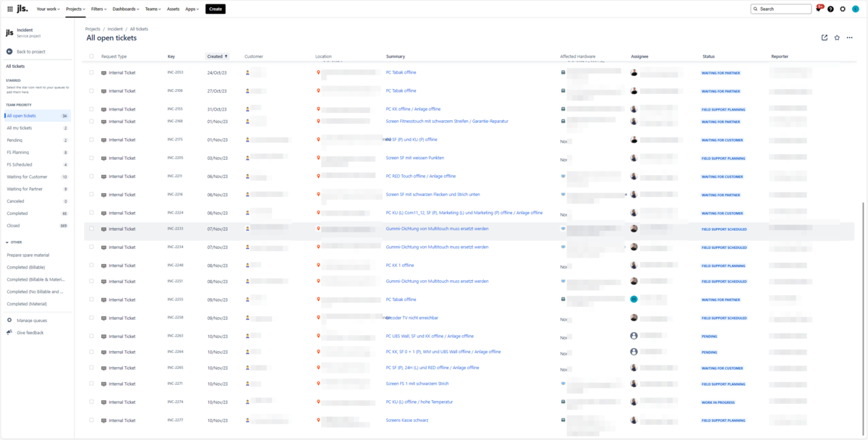Collapse the Other queues section

(8, 242)
